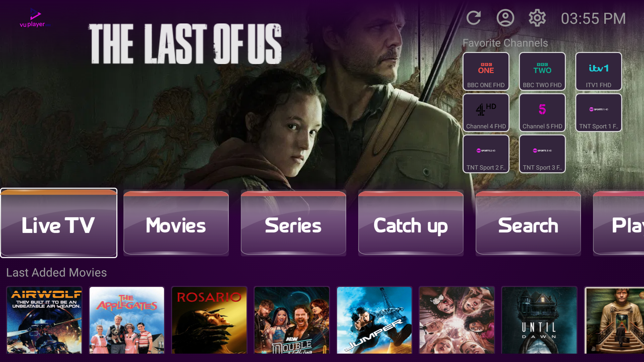This screenshot has width=644, height=362.
Task: Select the Airwolf movie poster
Action: point(44,320)
